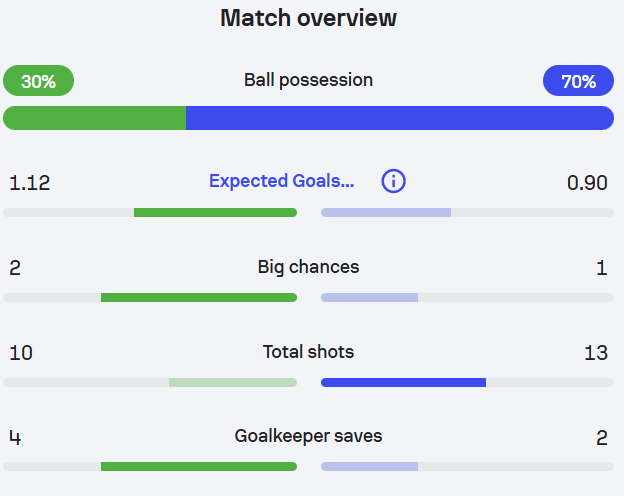Select the Ball possession label
Image resolution: width=624 pixels, height=496 pixels.
pyautogui.click(x=308, y=80)
